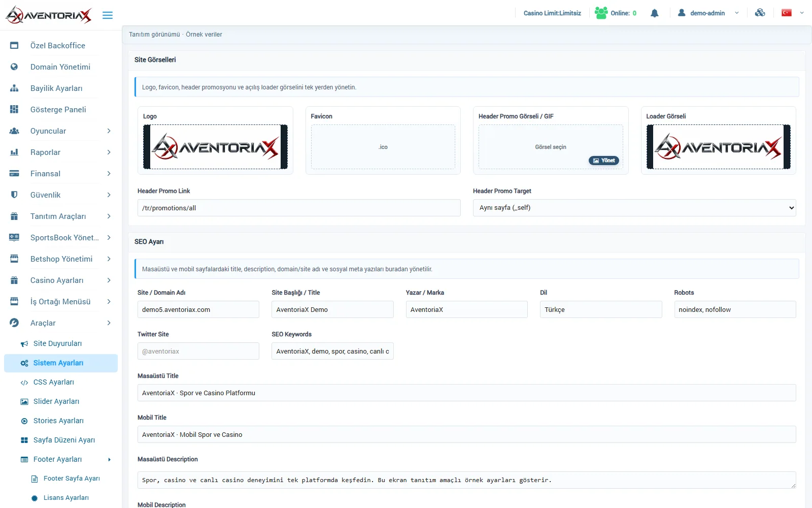Click the Lisans Ayarları badge icon
Screen dimensions: 812x508
point(35,498)
